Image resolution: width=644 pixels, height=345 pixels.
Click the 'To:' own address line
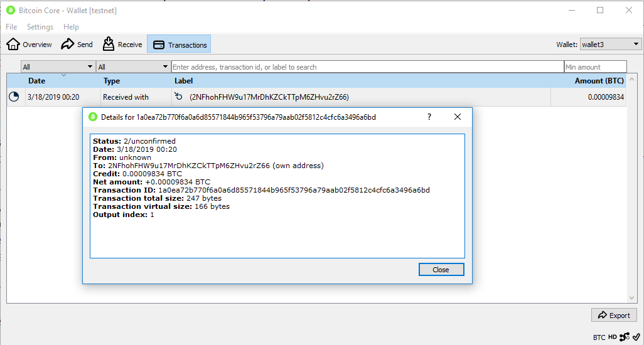(x=208, y=166)
